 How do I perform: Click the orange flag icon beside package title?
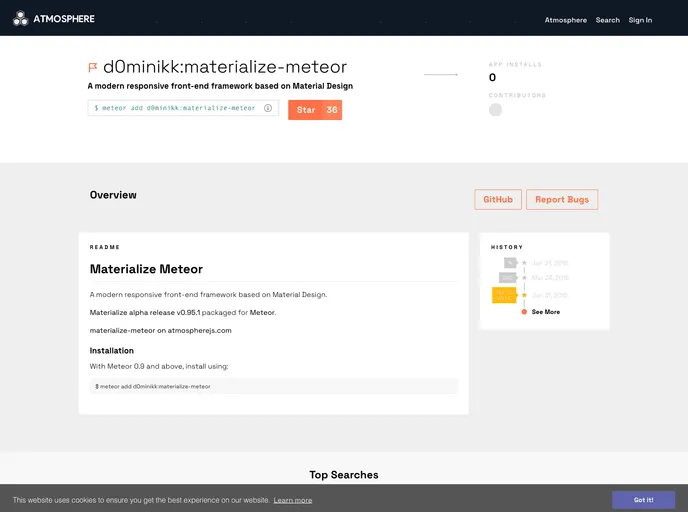93,67
